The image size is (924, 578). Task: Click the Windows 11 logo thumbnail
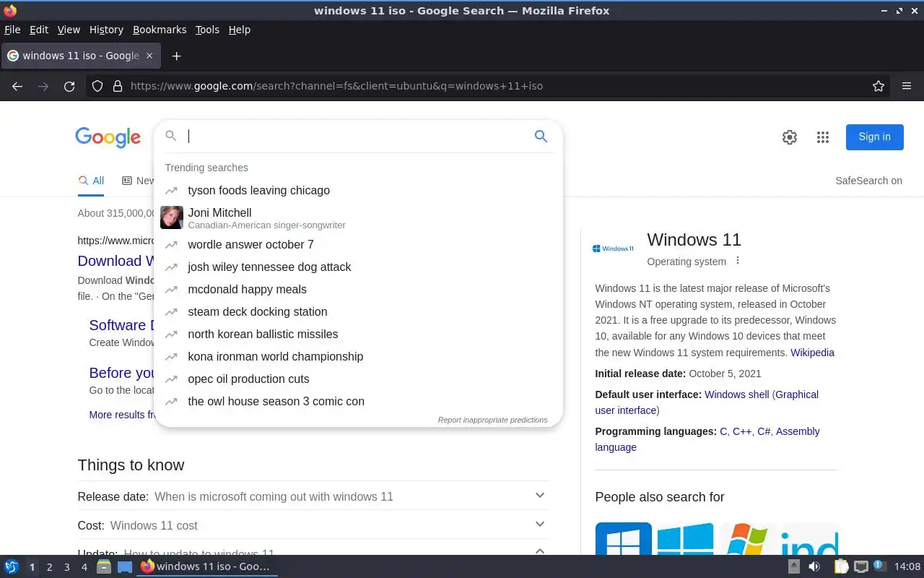tap(613, 249)
